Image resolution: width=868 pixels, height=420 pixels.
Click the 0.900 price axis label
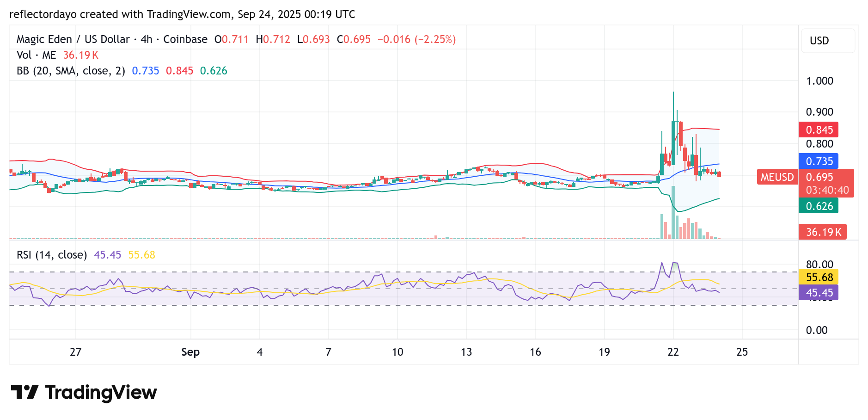click(819, 112)
